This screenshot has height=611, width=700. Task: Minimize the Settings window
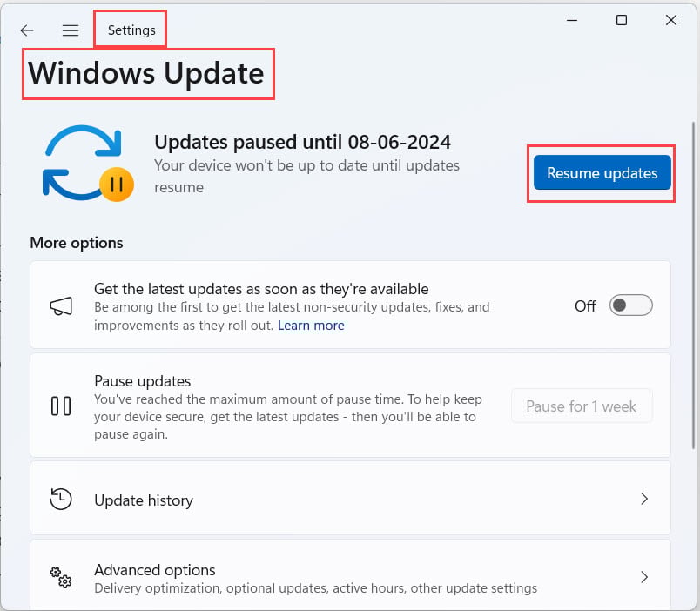pyautogui.click(x=572, y=20)
